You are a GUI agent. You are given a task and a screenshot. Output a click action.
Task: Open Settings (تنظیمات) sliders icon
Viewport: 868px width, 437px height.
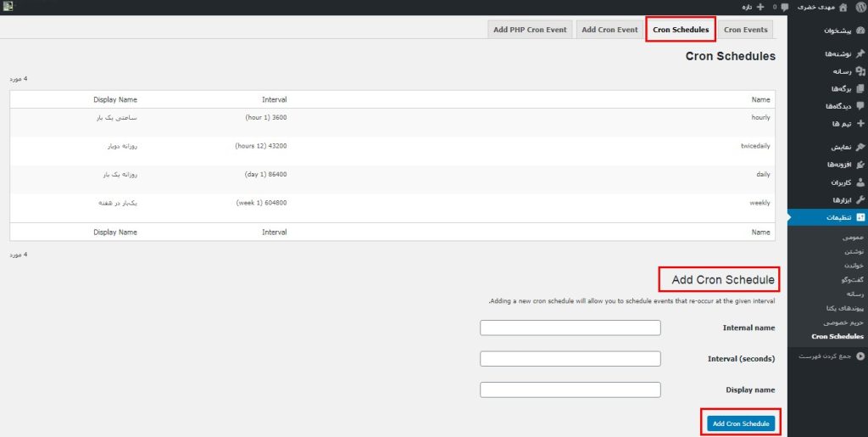860,217
